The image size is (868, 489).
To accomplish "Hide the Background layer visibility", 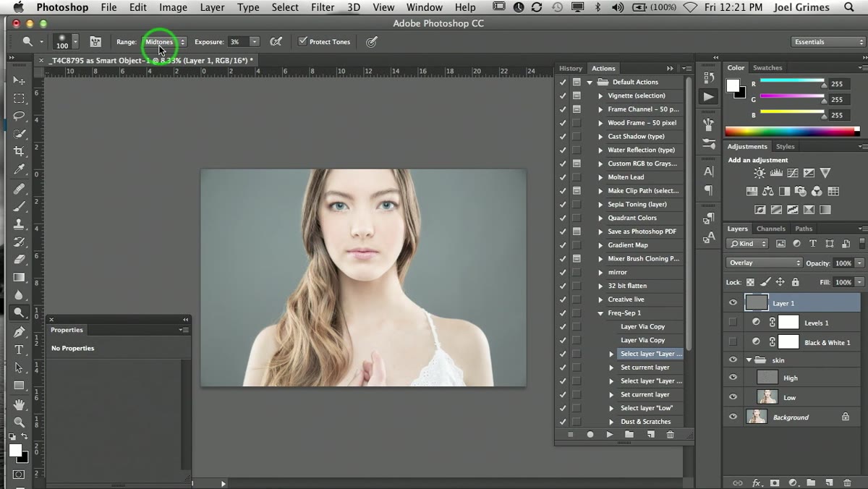I will [733, 417].
